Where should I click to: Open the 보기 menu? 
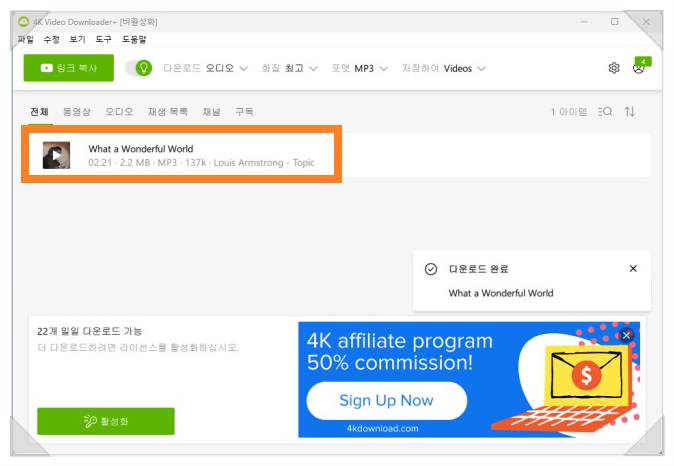77,40
